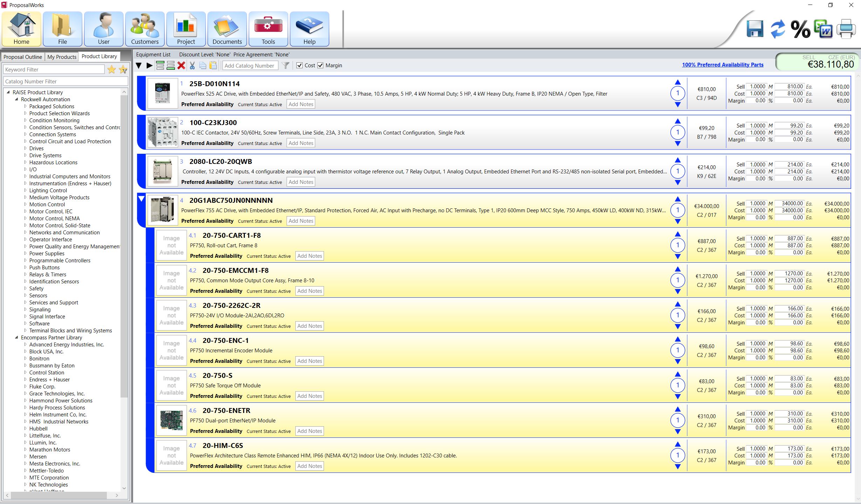Edit Margin percent of 20-750-CART1-F8
This screenshot has width=861, height=504.
point(756,252)
